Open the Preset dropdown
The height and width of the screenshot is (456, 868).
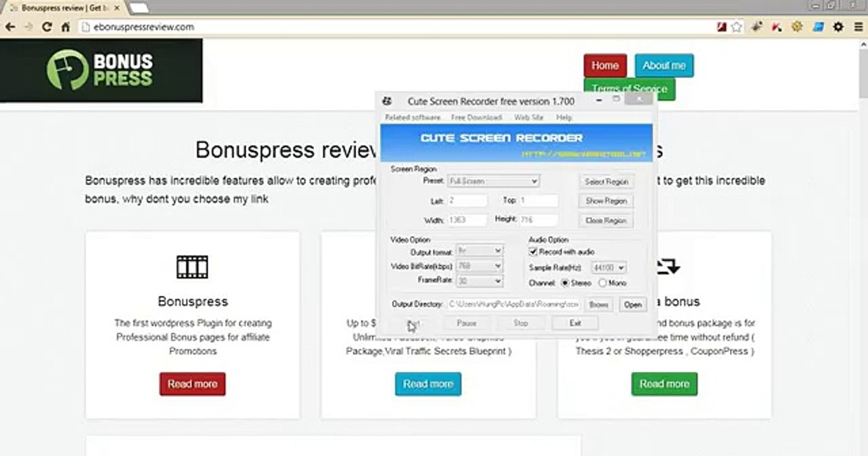493,181
